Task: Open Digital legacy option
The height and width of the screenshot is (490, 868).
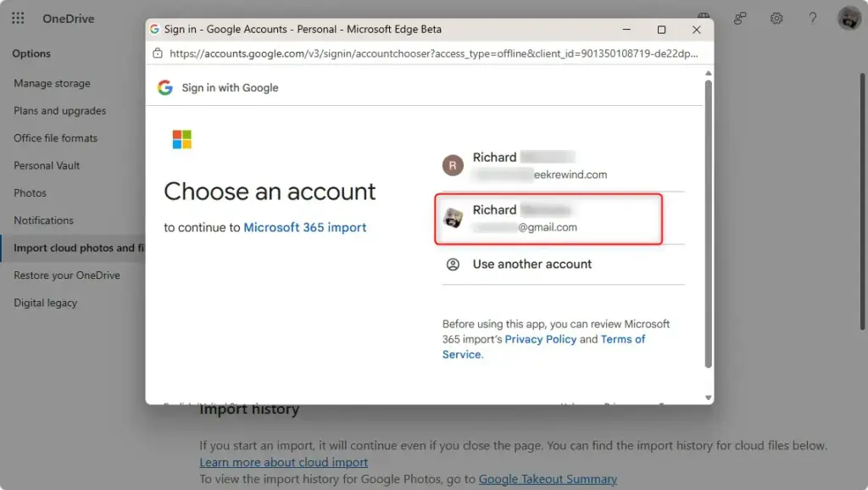Action: click(46, 303)
